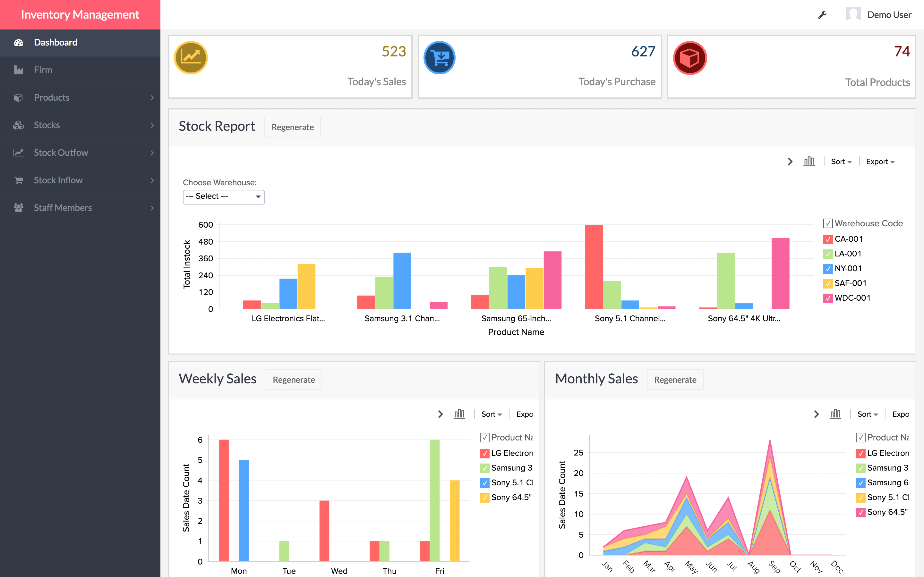
Task: Click the Stock Outflow sidebar icon
Action: tap(18, 152)
